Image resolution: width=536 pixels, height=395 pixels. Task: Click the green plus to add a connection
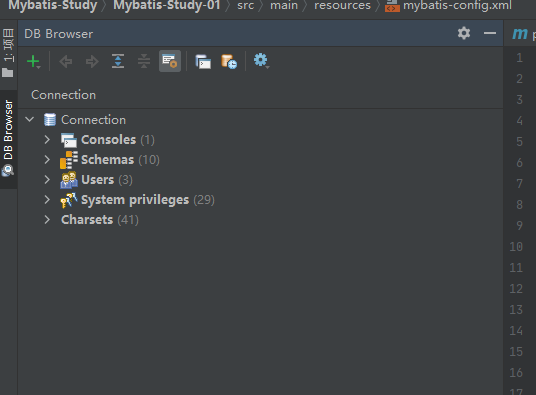[x=34, y=62]
